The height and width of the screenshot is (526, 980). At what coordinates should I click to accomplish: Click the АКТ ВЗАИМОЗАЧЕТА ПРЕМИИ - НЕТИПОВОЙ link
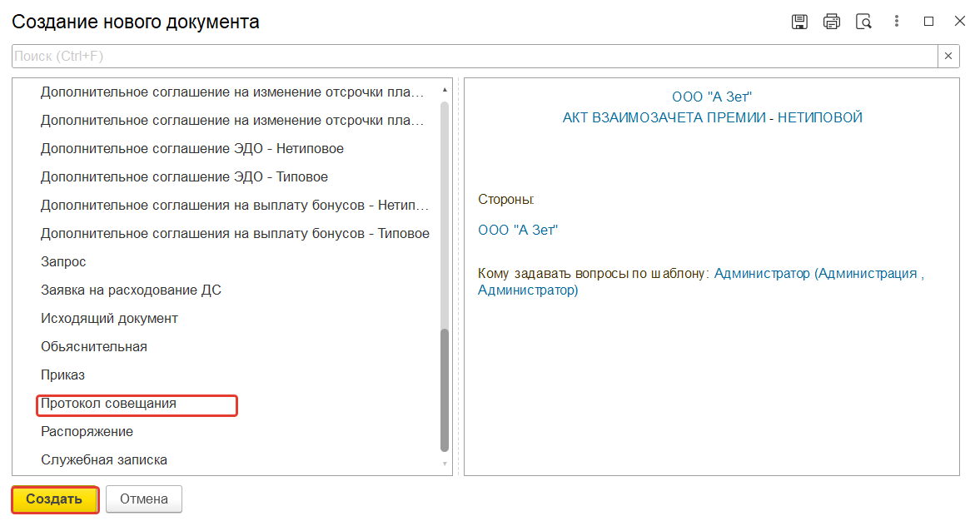pos(712,117)
